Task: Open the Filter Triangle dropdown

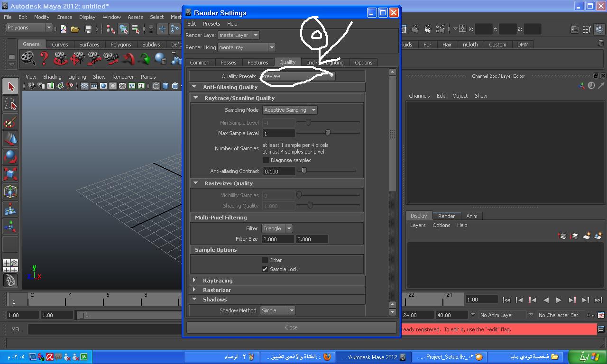Action: [277, 228]
